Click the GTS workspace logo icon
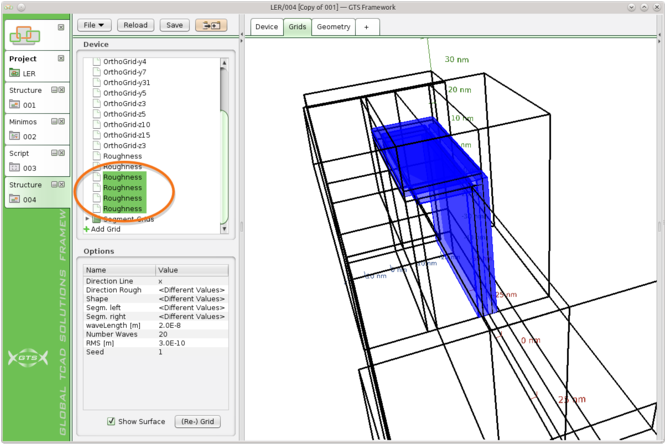The height and width of the screenshot is (444, 665). click(22, 34)
